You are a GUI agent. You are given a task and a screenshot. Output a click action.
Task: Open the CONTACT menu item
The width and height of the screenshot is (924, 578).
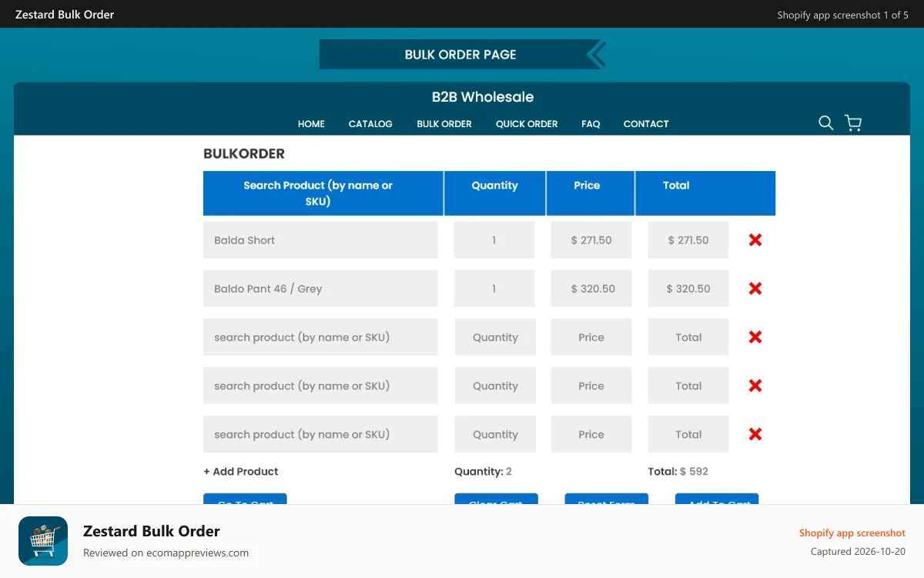[x=646, y=124]
